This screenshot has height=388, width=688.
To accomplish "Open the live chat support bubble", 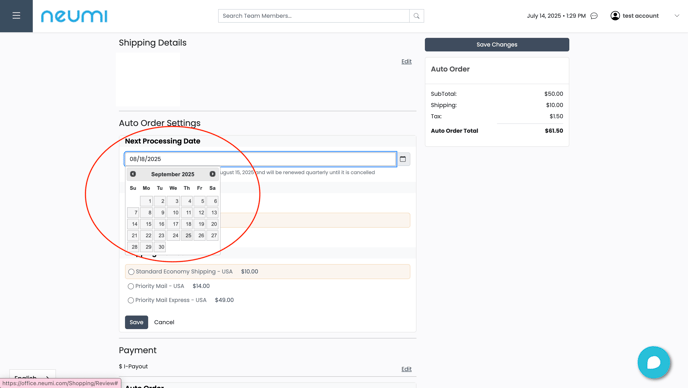I will 654,363.
